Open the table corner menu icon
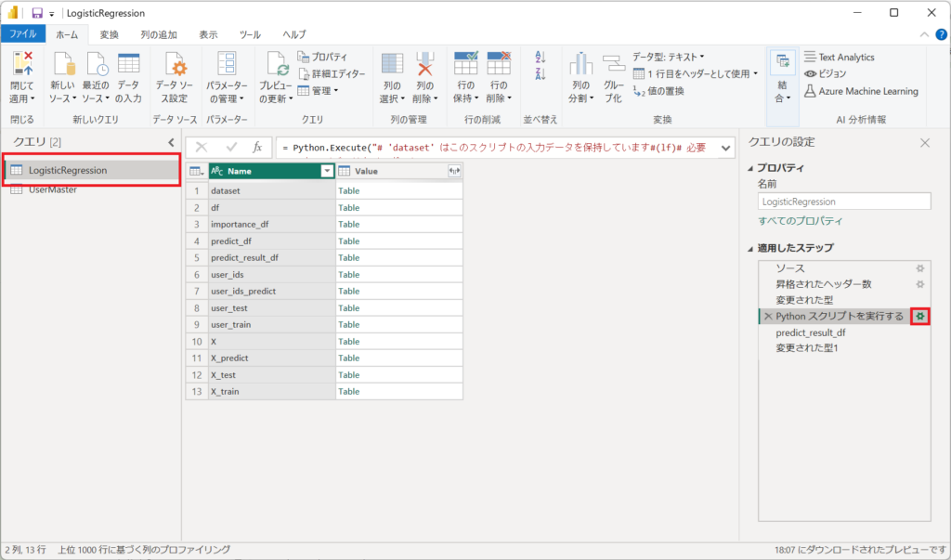 pos(196,171)
